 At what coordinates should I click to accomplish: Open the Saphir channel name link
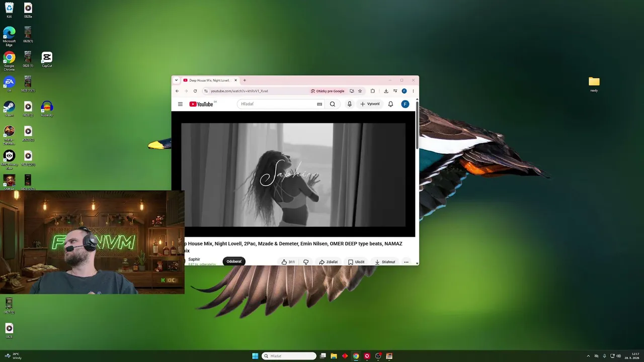coord(194,259)
